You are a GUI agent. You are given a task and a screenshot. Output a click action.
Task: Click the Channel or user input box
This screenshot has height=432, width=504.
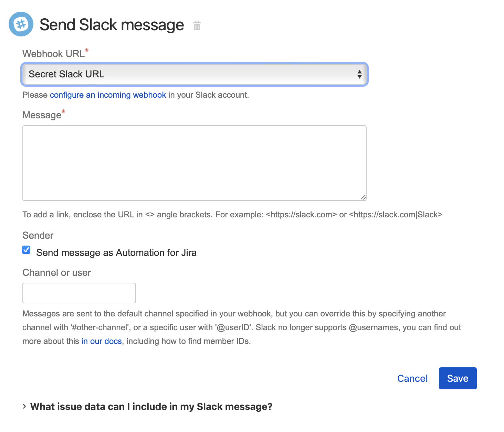coord(79,293)
